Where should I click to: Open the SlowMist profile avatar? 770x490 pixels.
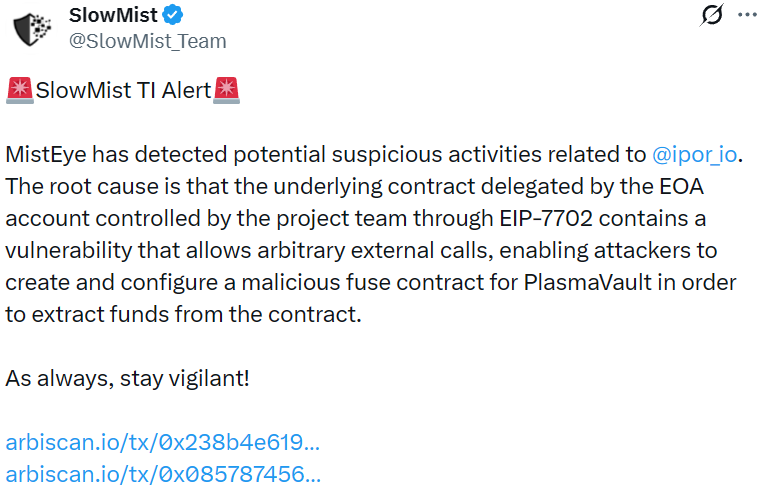[x=32, y=28]
